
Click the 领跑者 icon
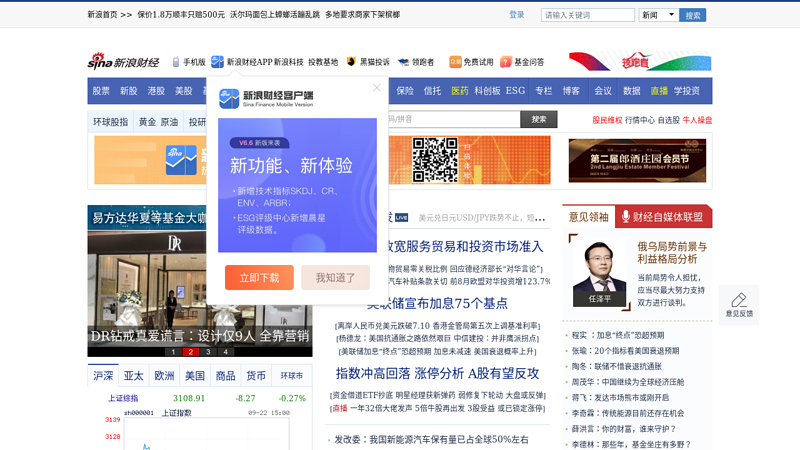pyautogui.click(x=404, y=62)
